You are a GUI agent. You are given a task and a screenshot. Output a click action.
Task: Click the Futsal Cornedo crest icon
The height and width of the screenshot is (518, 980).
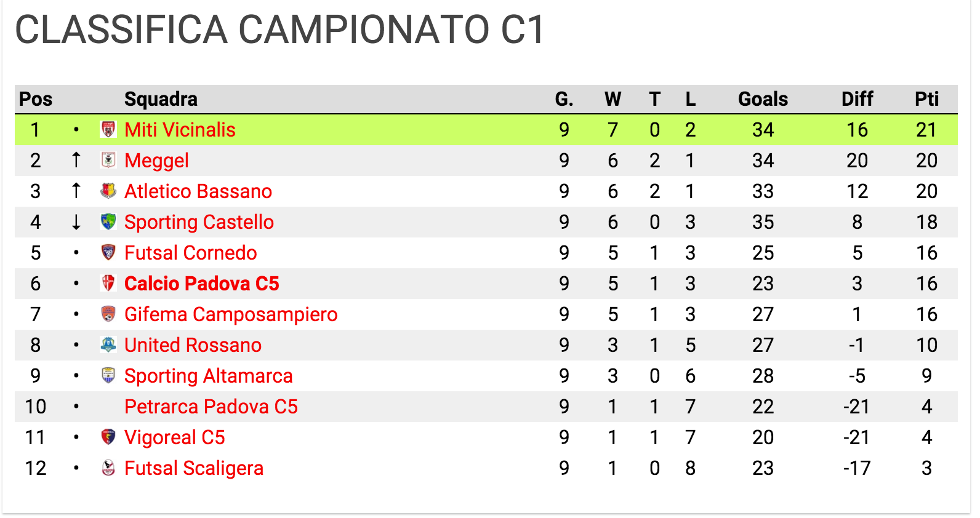(x=108, y=252)
